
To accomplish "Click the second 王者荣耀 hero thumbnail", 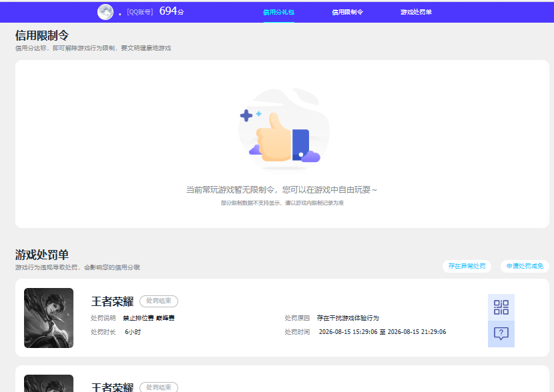I will [49, 383].
